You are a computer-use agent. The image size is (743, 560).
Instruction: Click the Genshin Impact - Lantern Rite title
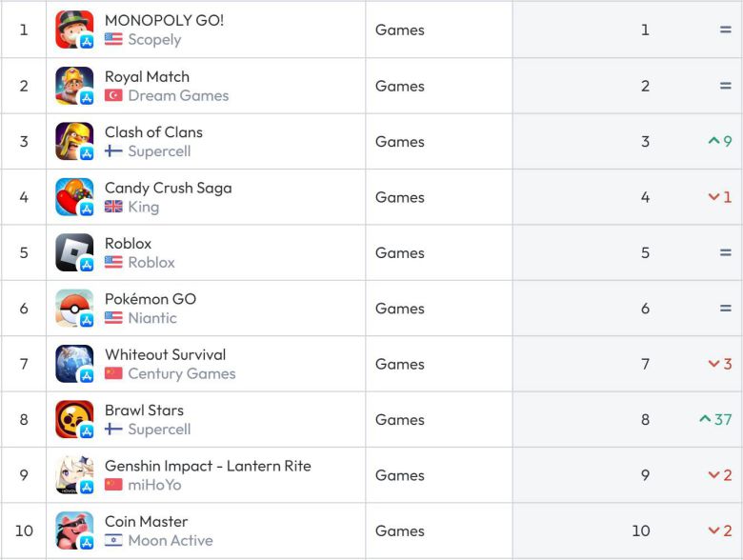(x=208, y=466)
